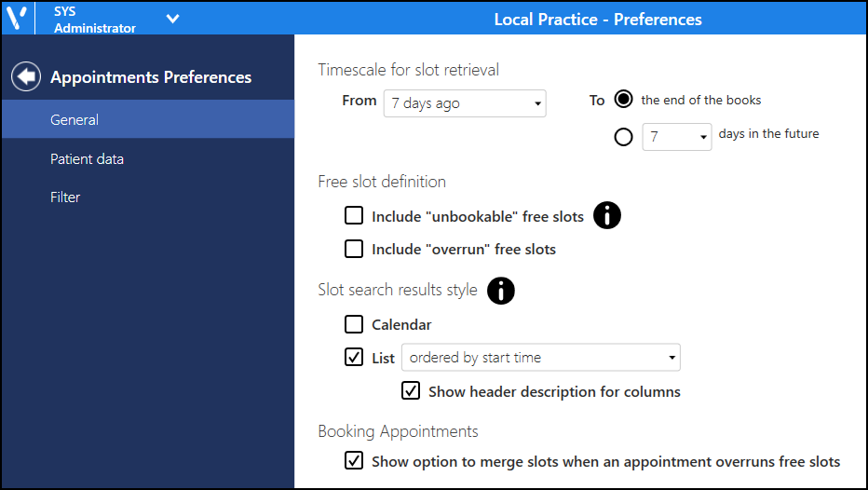
Task: Open the Patient data section
Action: tap(87, 159)
